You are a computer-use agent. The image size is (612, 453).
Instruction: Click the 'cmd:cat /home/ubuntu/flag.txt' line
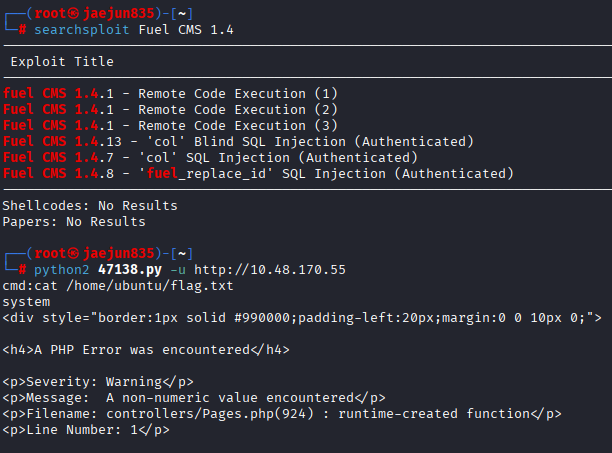(x=118, y=286)
